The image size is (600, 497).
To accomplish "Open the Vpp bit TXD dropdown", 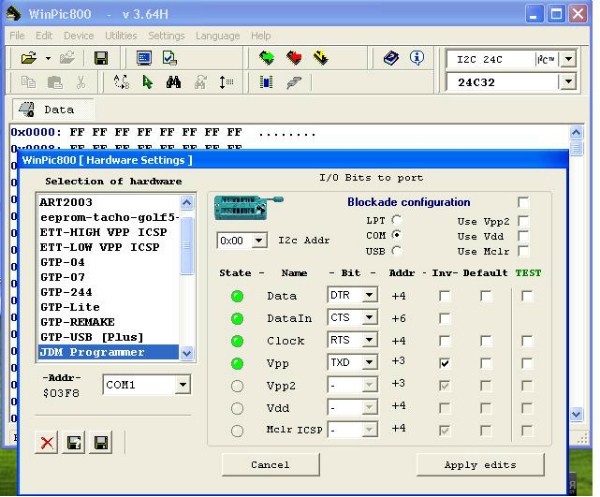I will click(369, 362).
